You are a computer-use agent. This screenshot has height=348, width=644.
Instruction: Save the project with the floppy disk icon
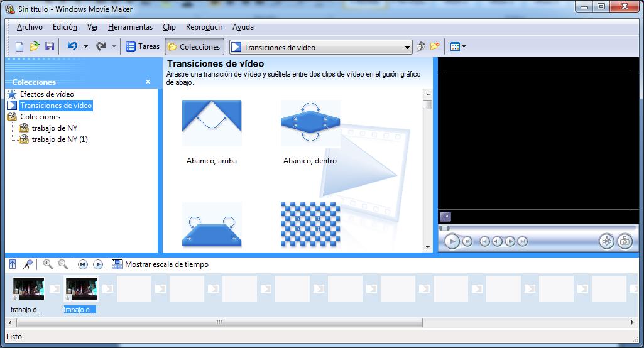click(x=50, y=46)
